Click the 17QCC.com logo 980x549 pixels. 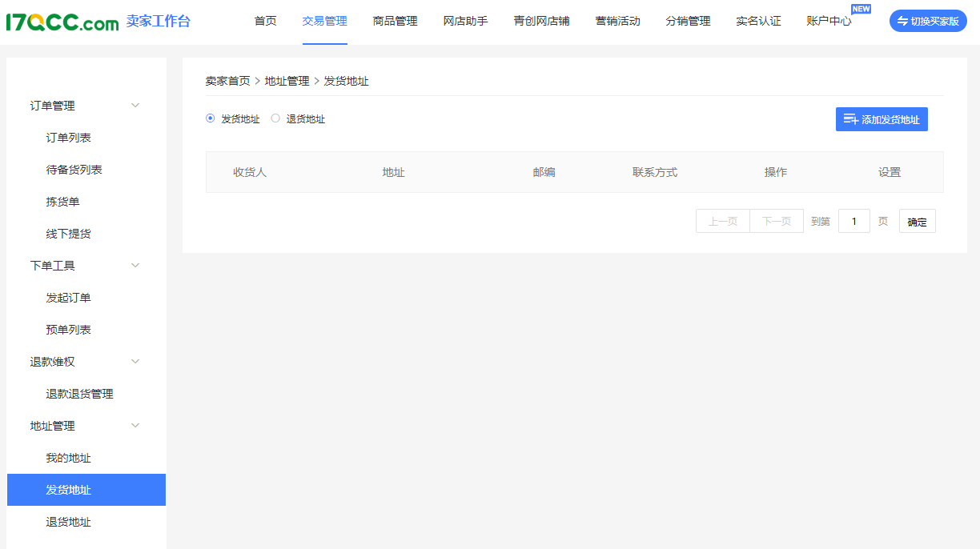[x=62, y=22]
